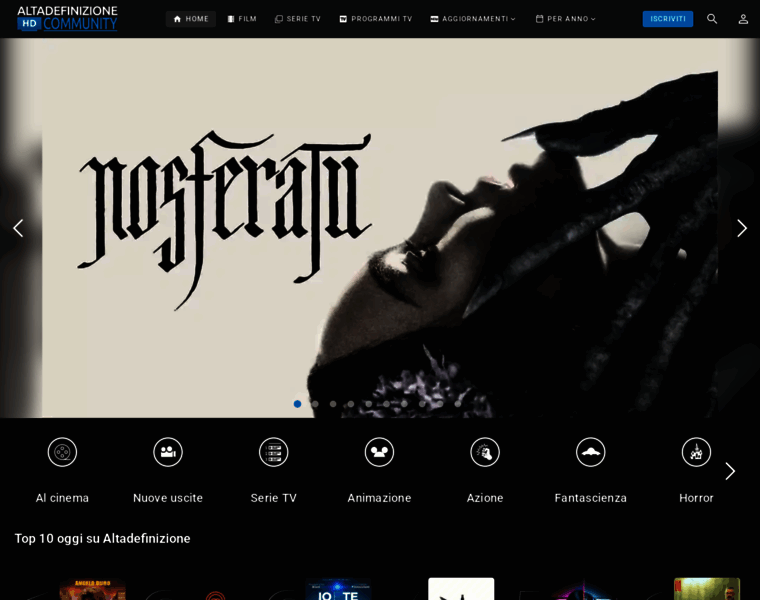
Task: Open the Netflix poster thumbnail in Top 10
Action: click(x=707, y=589)
